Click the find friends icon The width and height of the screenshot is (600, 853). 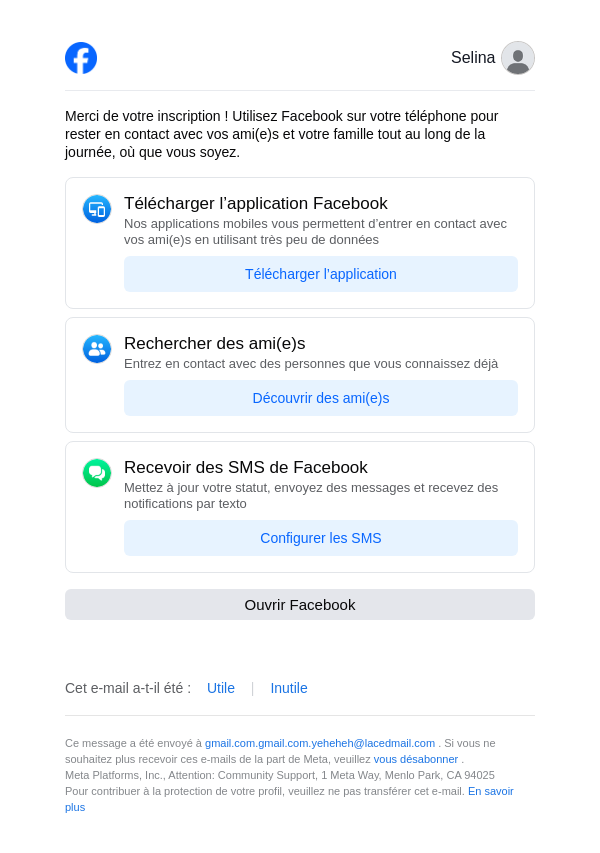click(97, 349)
